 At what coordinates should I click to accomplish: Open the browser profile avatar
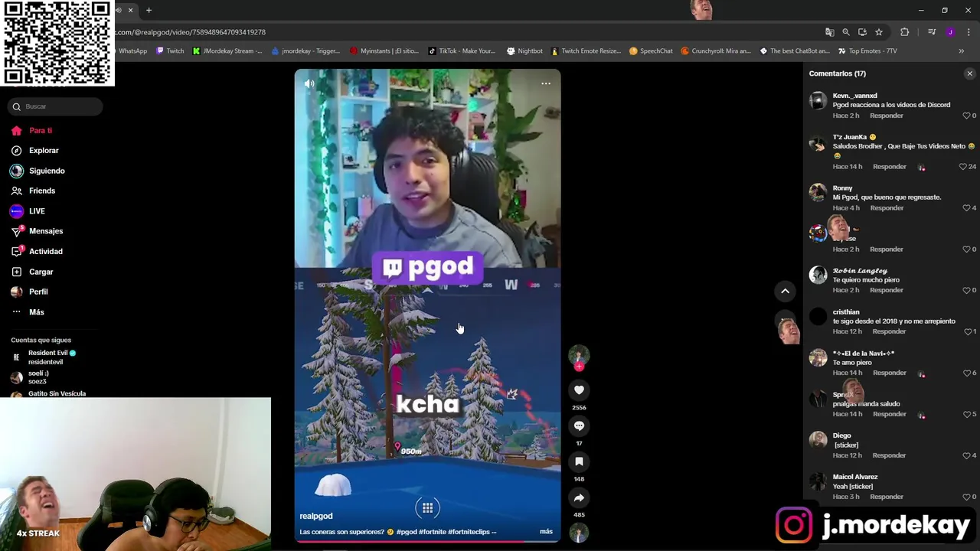pos(950,32)
